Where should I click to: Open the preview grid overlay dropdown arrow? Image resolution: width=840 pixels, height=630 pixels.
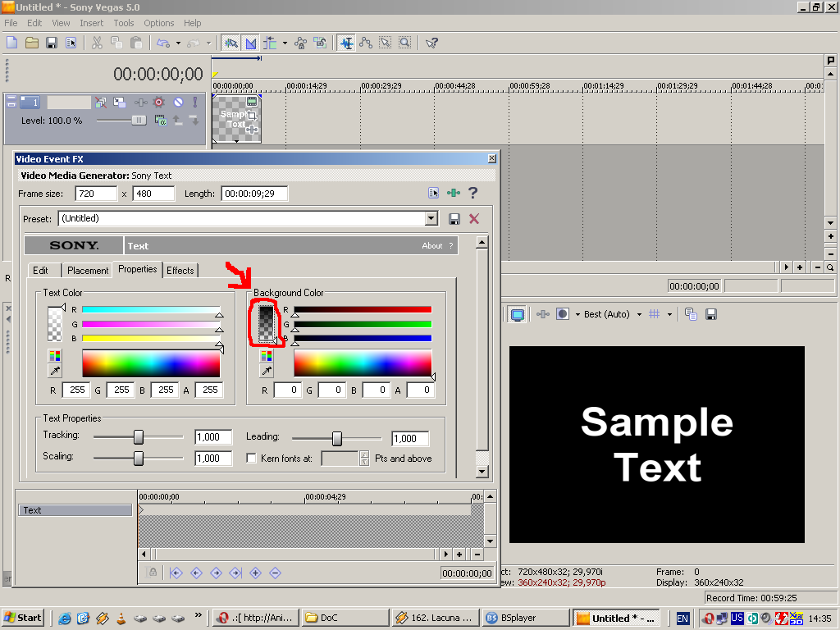tap(669, 314)
